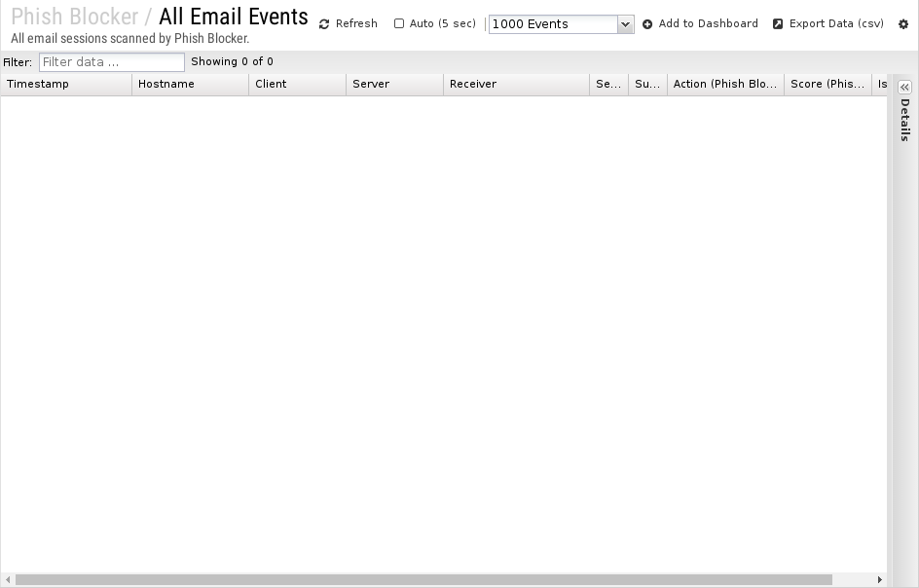Click the Refresh icon button

click(349, 24)
